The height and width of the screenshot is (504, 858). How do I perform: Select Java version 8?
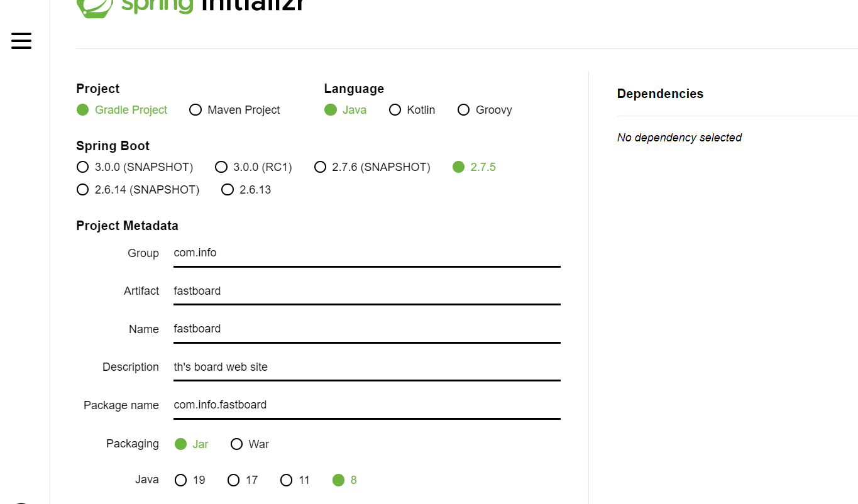click(x=344, y=480)
